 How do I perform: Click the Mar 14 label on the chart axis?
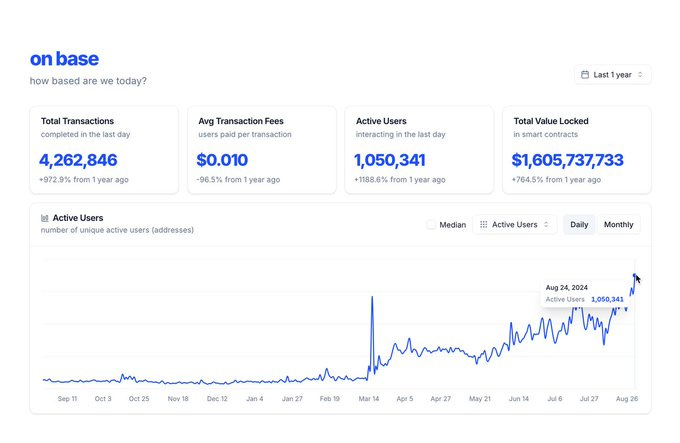pyautogui.click(x=369, y=398)
